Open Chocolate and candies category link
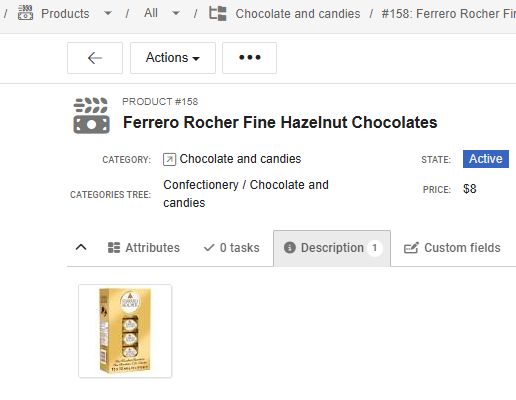The width and height of the screenshot is (516, 400). (x=240, y=159)
